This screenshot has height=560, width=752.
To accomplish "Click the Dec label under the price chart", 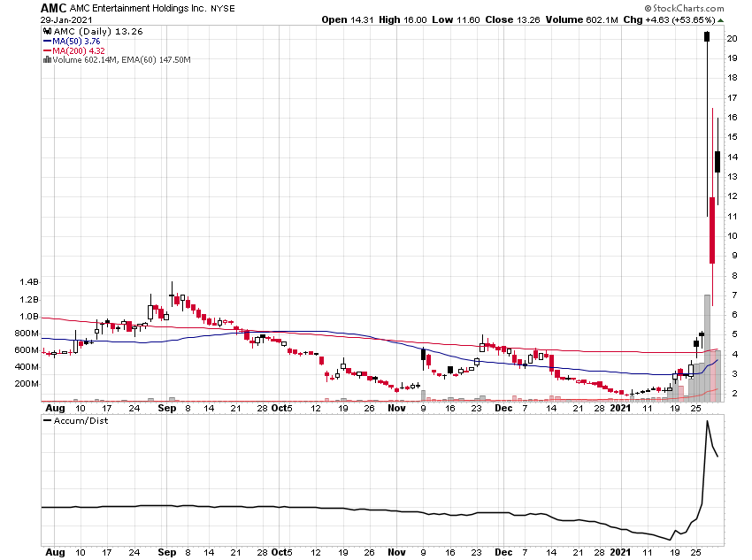I will pos(503,408).
